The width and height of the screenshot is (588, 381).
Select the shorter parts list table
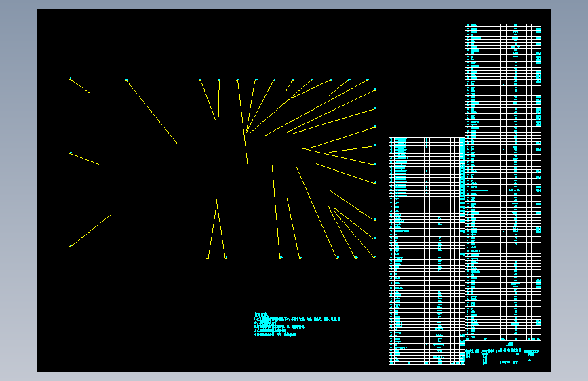click(x=427, y=251)
